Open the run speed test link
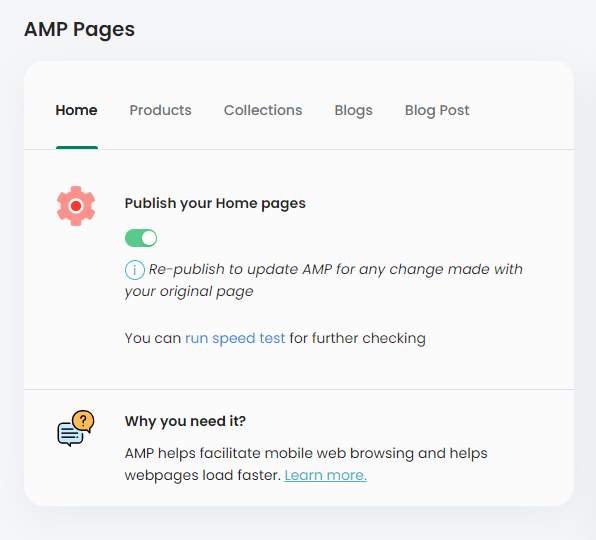 235,338
